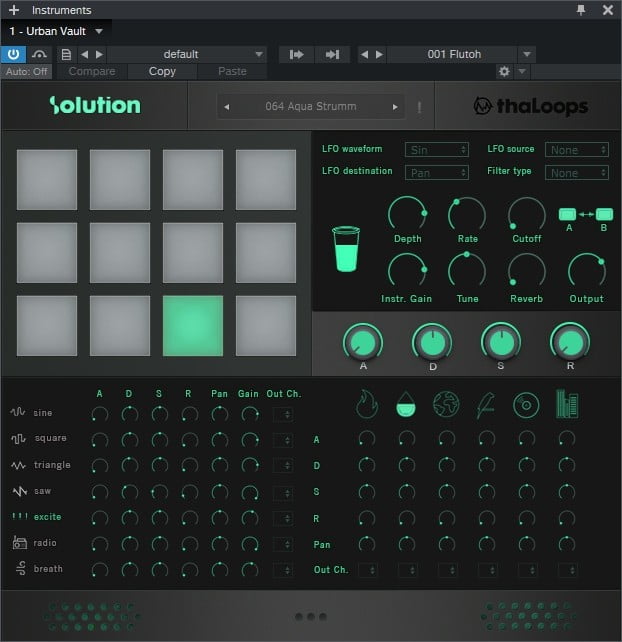
Task: Adjust the Cutoff knob
Action: [527, 214]
